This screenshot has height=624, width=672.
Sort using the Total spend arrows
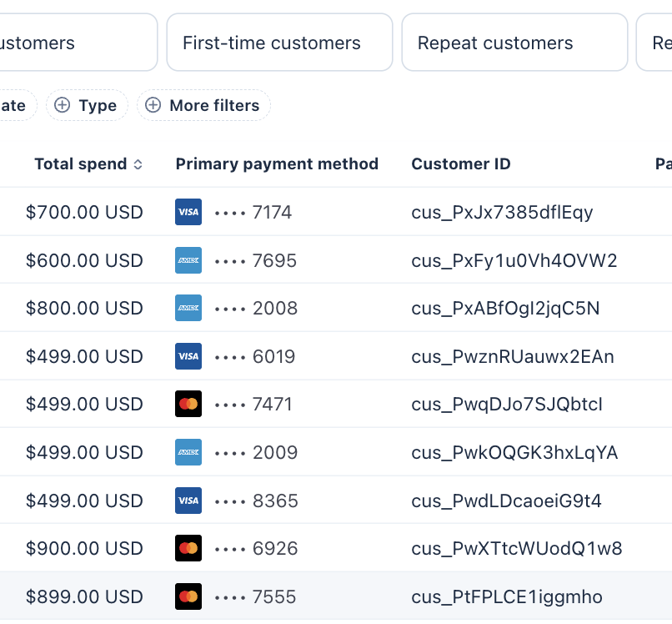pyautogui.click(x=138, y=164)
